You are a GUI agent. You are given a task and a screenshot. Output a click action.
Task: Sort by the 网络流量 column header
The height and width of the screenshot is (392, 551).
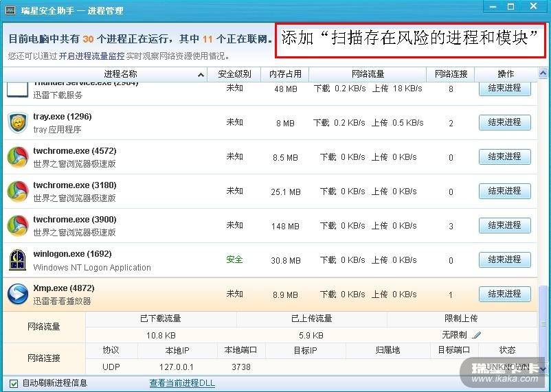tap(368, 74)
